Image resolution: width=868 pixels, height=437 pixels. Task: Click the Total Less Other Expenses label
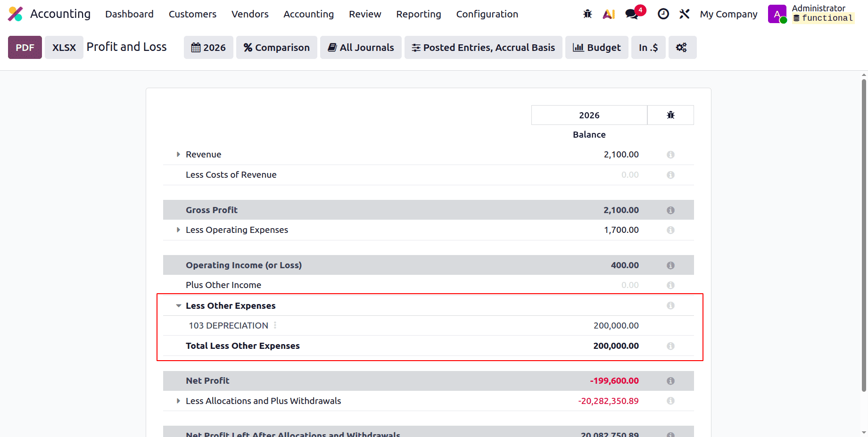[x=243, y=346]
